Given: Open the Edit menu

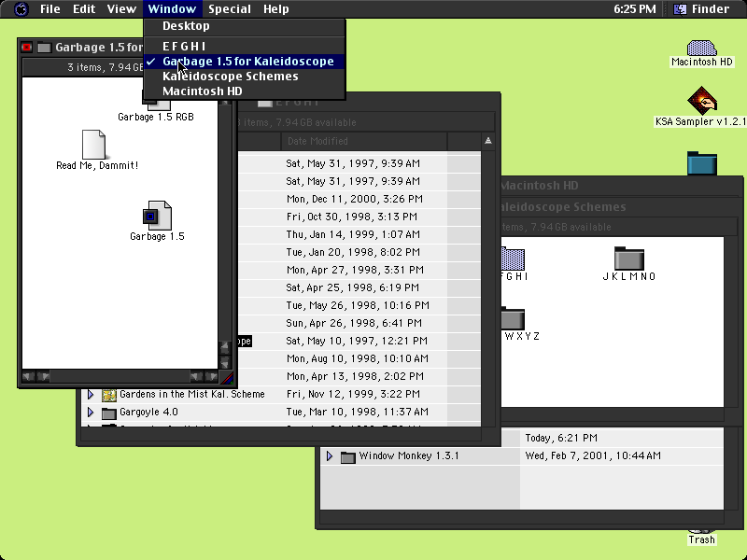Looking at the screenshot, I should (x=84, y=9).
